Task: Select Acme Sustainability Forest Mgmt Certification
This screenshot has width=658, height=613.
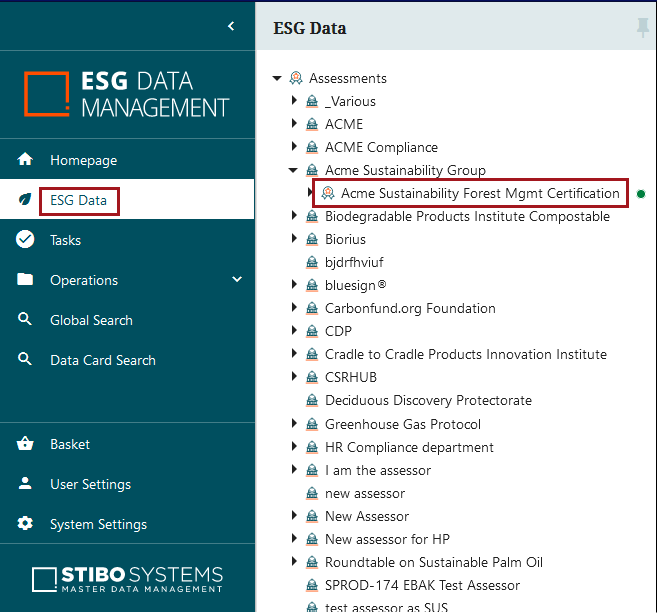Action: pyautogui.click(x=480, y=193)
